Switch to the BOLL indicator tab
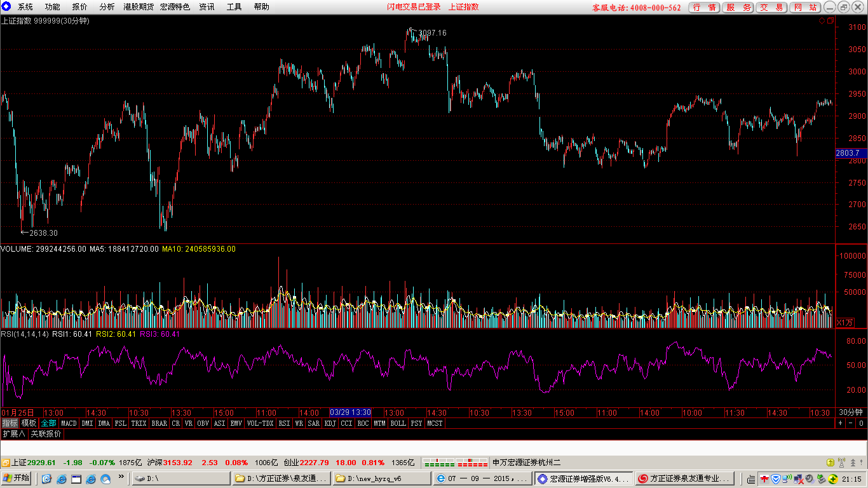Image resolution: width=868 pixels, height=488 pixels. coord(398,423)
